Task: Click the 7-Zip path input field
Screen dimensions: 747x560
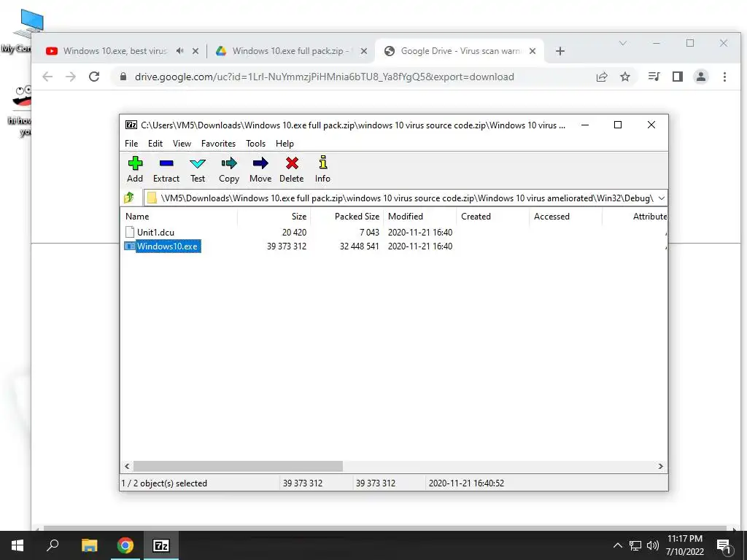Action: coord(406,198)
